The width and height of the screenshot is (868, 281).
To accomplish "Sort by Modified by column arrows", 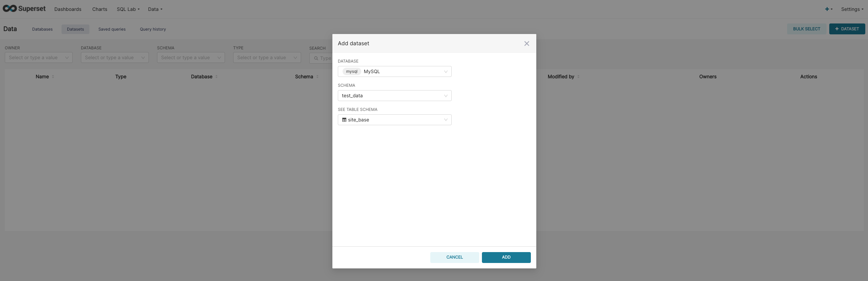I will [578, 77].
